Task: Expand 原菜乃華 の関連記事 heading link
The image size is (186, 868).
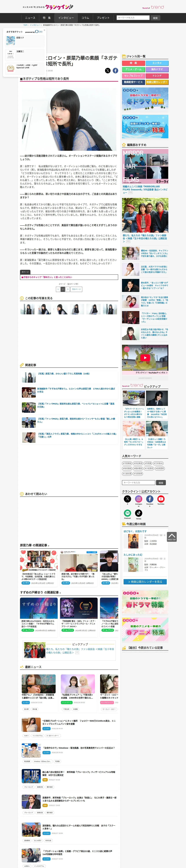Action: click(34, 545)
